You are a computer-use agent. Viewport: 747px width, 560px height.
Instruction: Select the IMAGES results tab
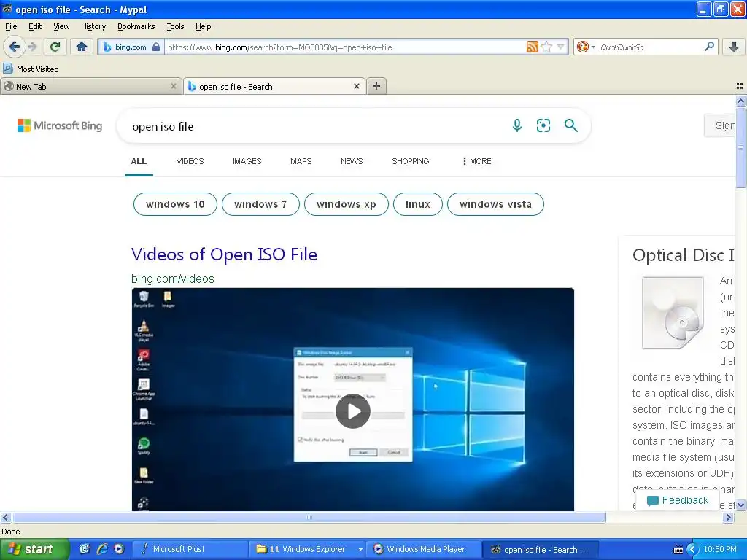pos(247,161)
